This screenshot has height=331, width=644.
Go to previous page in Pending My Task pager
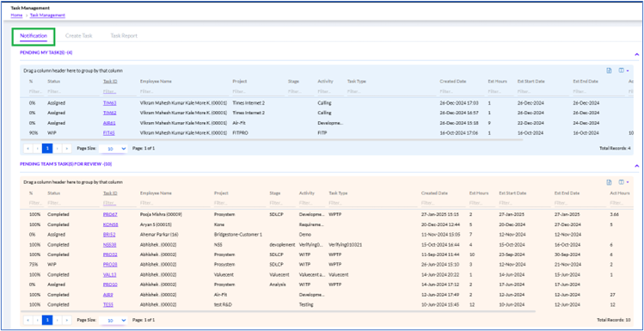[x=37, y=148]
